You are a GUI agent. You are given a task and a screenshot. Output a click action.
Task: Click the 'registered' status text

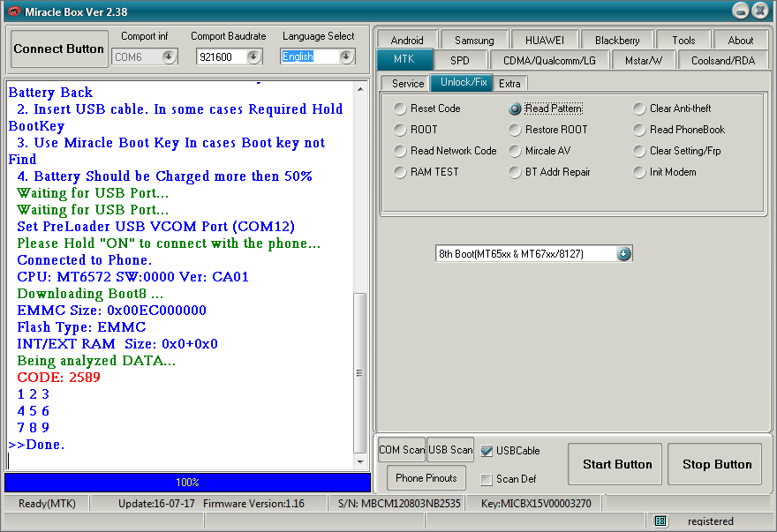(x=710, y=521)
